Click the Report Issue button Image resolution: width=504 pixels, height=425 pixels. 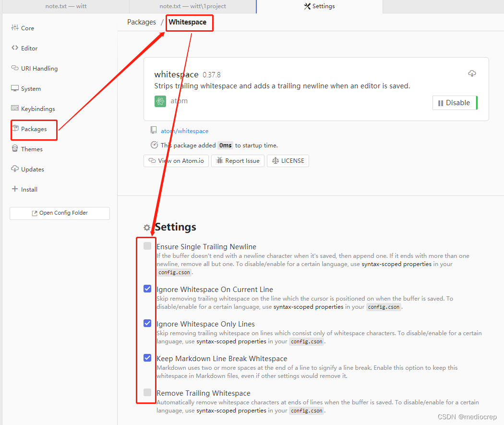click(238, 161)
